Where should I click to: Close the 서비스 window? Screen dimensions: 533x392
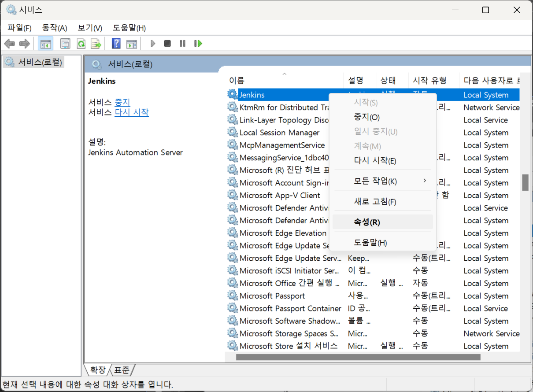[517, 10]
